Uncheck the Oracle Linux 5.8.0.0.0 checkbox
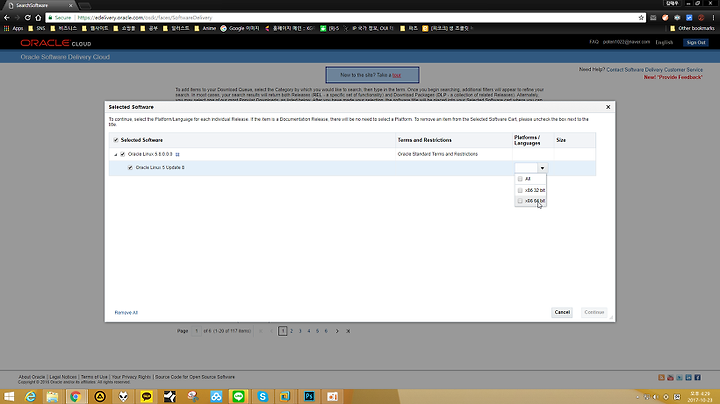The height and width of the screenshot is (404, 720). pyautogui.click(x=123, y=154)
